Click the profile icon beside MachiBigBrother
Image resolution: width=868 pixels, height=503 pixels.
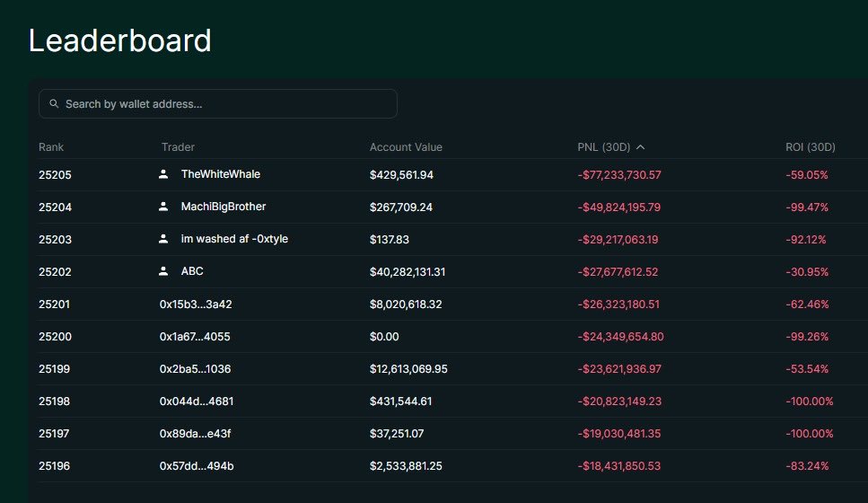pos(163,206)
